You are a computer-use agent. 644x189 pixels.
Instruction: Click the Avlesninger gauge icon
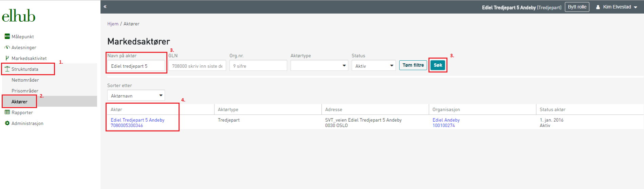(x=7, y=47)
